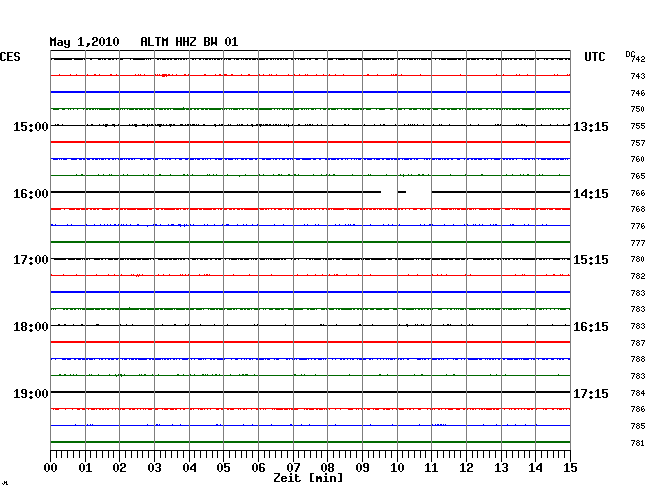This screenshot has height=494, width=650.
Task: Select the 16:00 time label
Action: pos(31,194)
